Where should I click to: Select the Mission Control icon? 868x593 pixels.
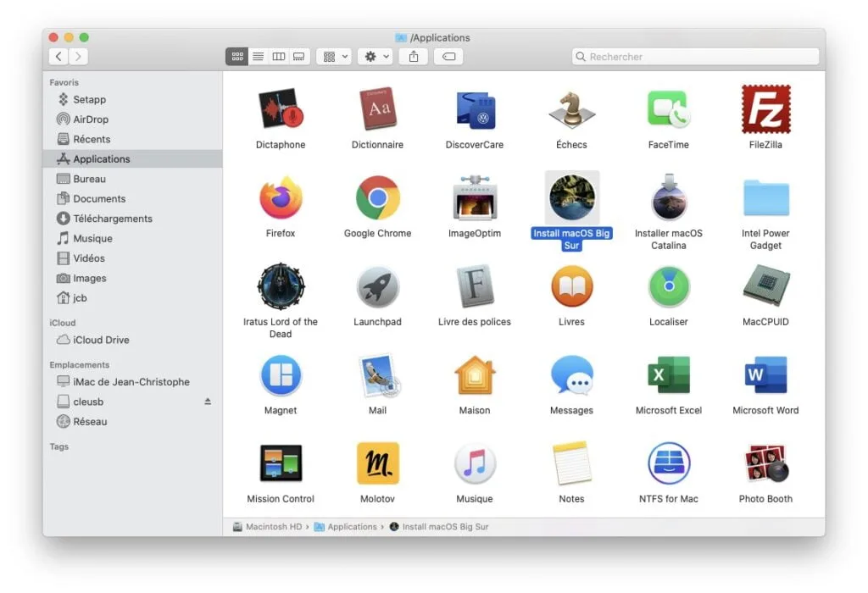point(281,463)
